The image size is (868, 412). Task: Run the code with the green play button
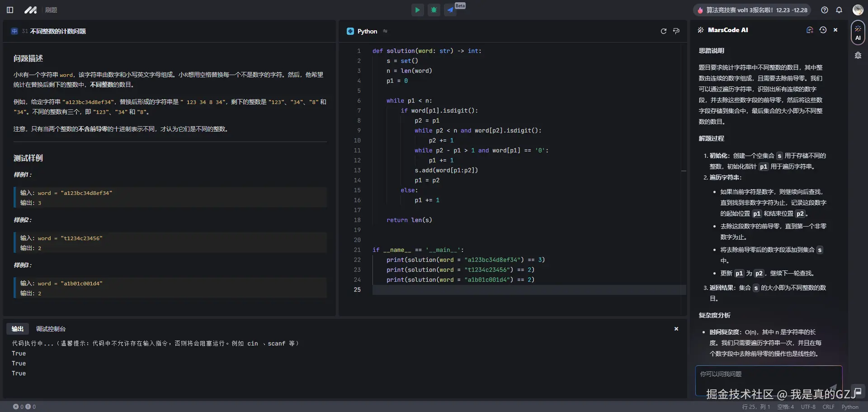click(x=417, y=10)
